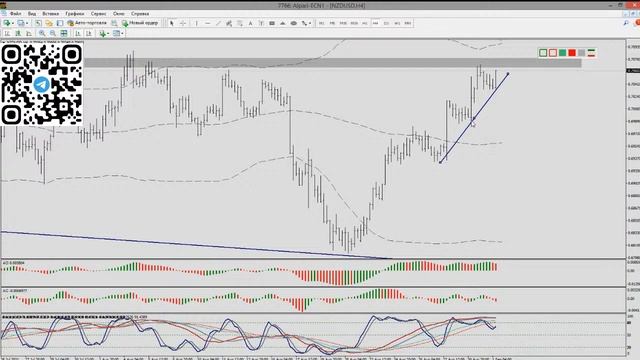The image size is (640, 360).
Task: Choose the ellipse shape tool
Action: tap(293, 23)
